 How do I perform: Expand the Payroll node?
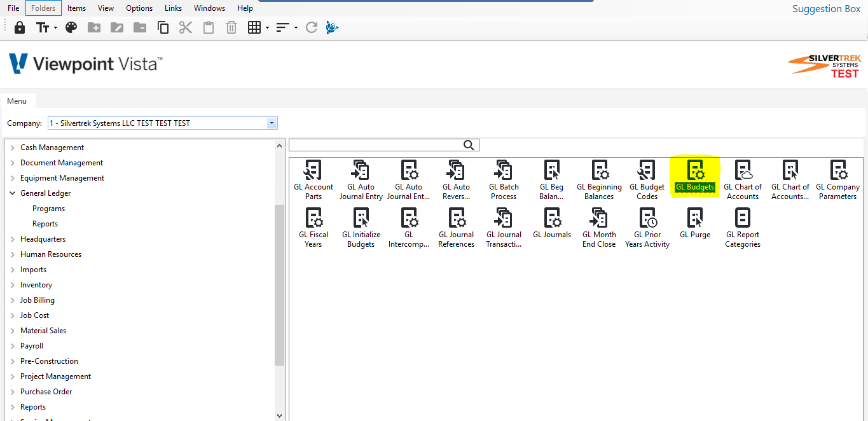pyautogui.click(x=13, y=346)
